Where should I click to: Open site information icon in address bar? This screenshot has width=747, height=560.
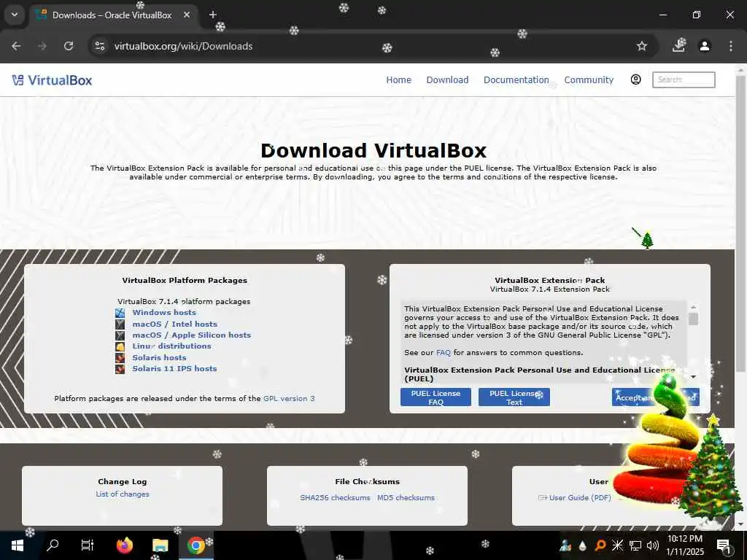pos(99,46)
